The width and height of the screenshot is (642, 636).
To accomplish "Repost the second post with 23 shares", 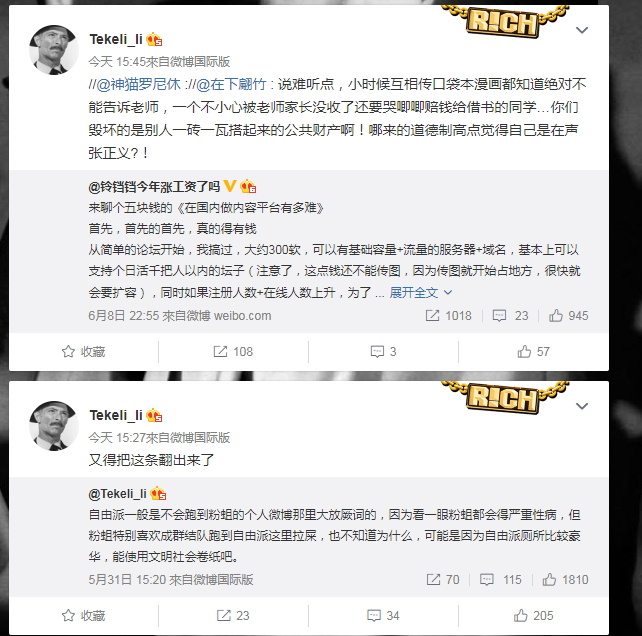I will point(233,616).
